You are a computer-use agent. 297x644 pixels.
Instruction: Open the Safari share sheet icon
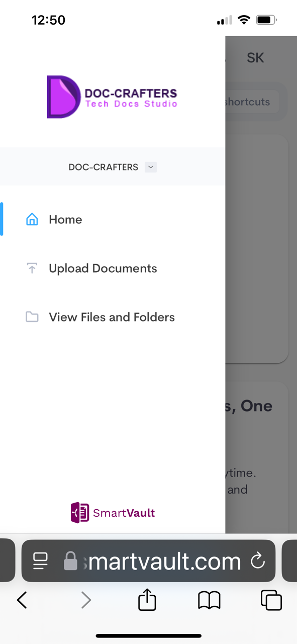[147, 600]
